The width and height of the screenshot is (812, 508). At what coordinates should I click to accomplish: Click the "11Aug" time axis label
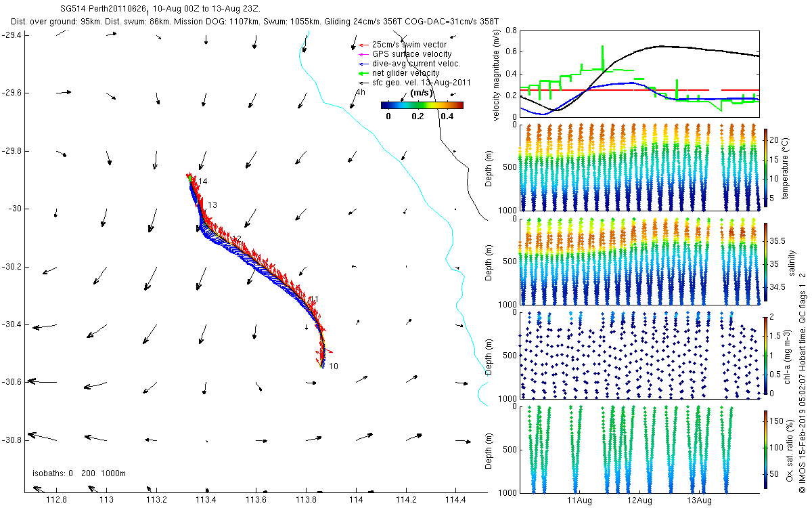click(x=580, y=501)
